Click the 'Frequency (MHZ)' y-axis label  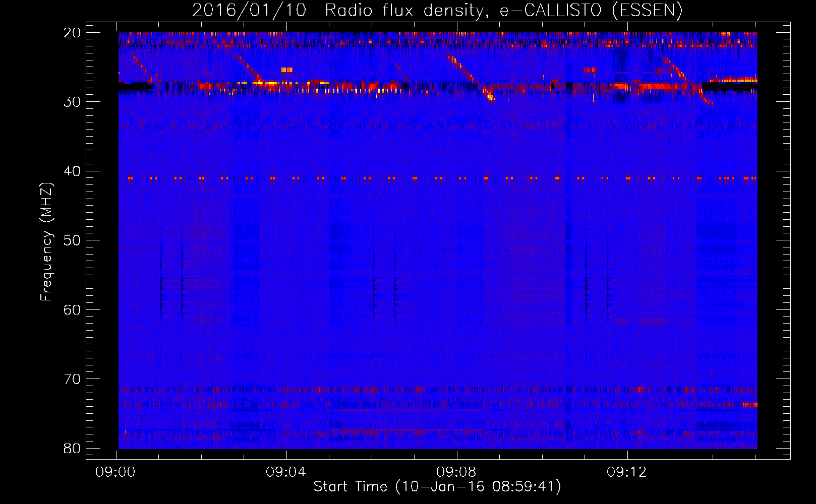[46, 242]
